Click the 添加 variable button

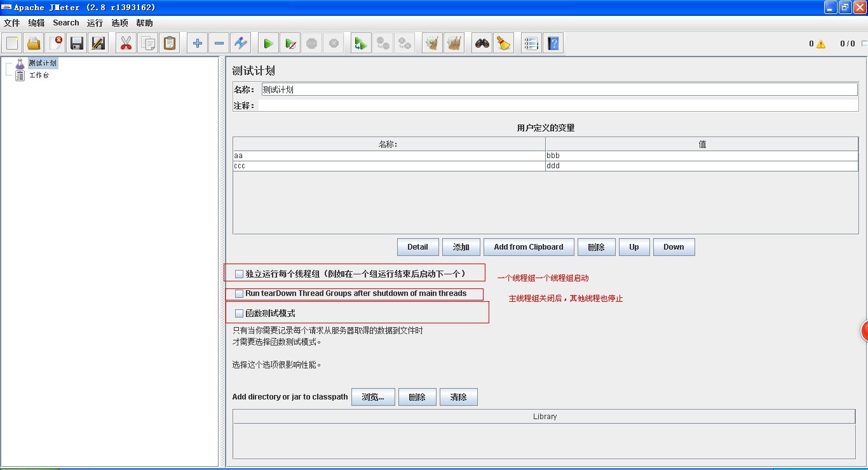461,247
